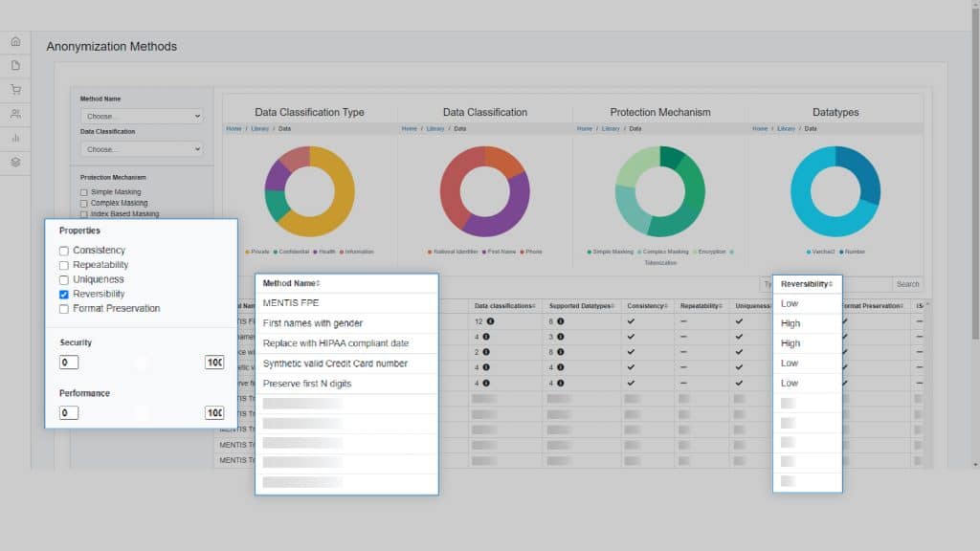The image size is (980, 551).
Task: Open the document icon in sidebar
Action: pyautogui.click(x=15, y=66)
